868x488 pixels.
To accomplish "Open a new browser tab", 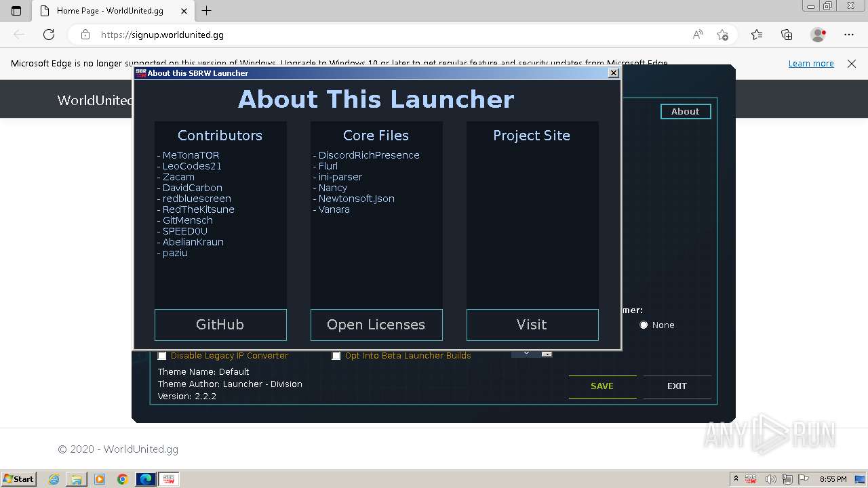I will click(x=207, y=11).
